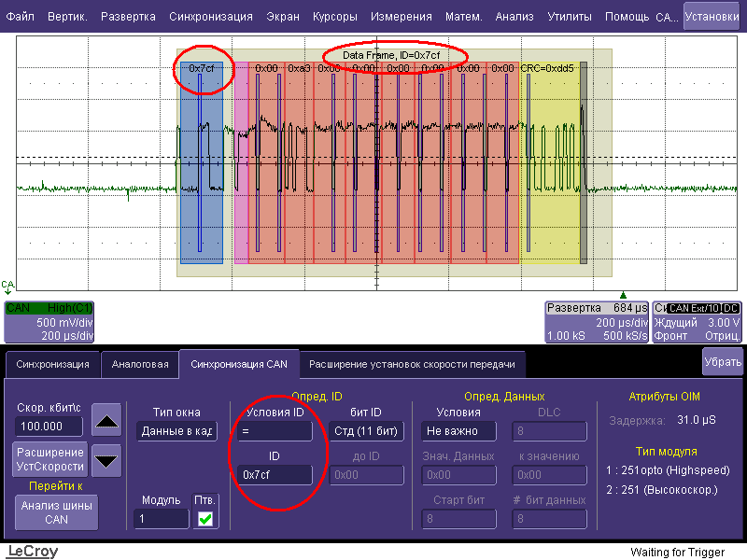This screenshot has width=747, height=560.
Task: Click the Анализ шины CAN button
Action: (x=57, y=511)
